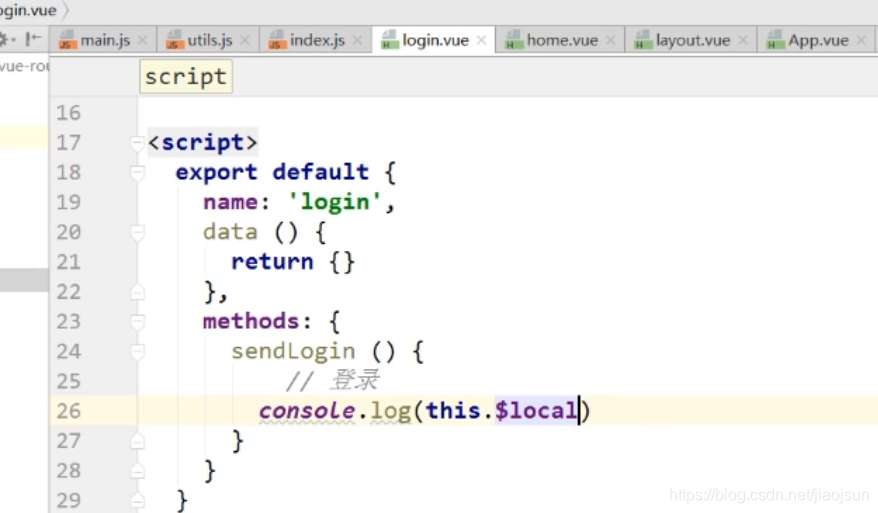This screenshot has width=878, height=513.
Task: Click the '<script>' opening tag
Action: (x=203, y=143)
